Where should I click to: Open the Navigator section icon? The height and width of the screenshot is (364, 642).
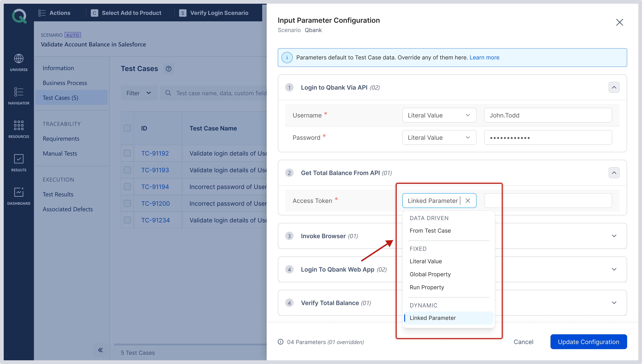[x=19, y=92]
